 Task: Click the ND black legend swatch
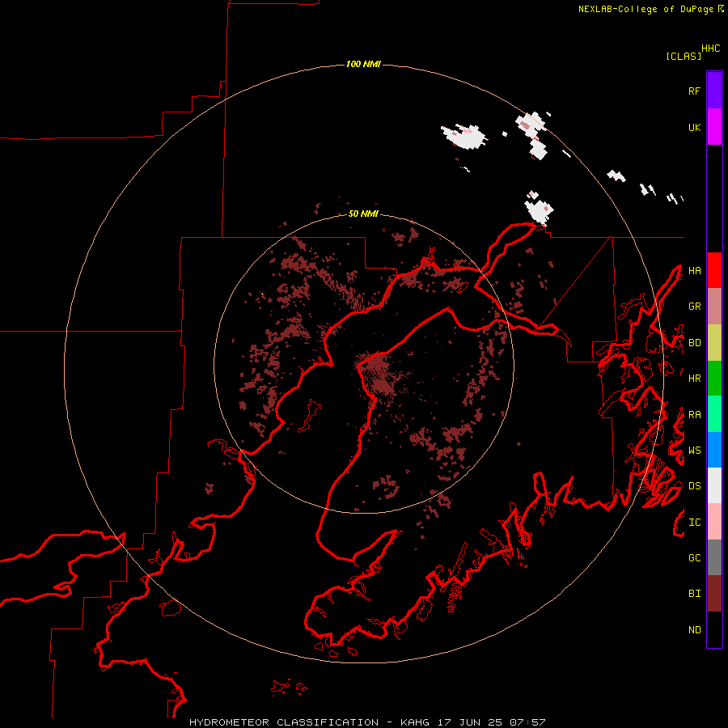click(x=714, y=629)
